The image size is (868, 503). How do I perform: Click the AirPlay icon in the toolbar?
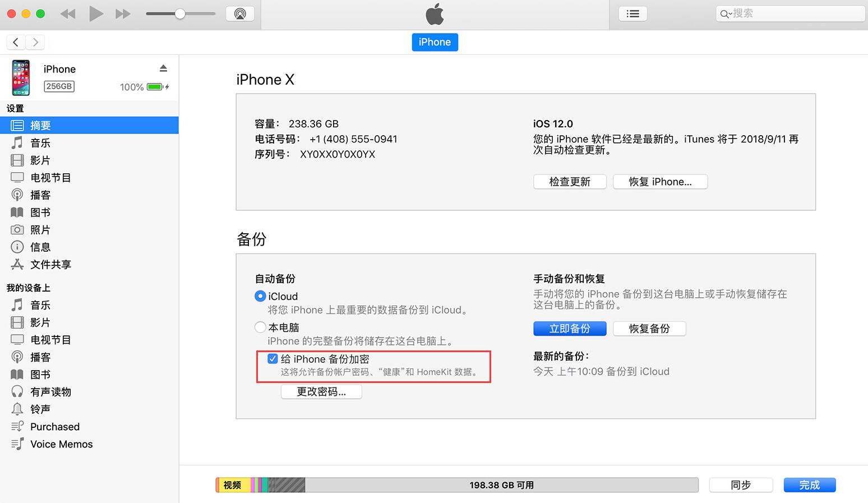click(240, 13)
